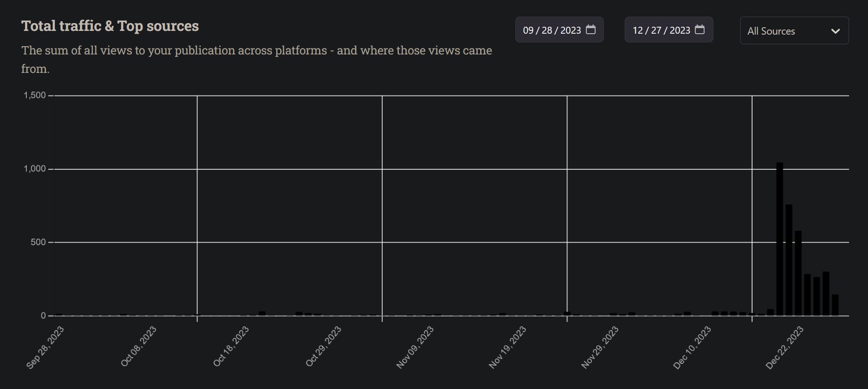Image resolution: width=868 pixels, height=389 pixels.
Task: Click the 'Sep 28, 2023' axis label
Action: point(45,347)
